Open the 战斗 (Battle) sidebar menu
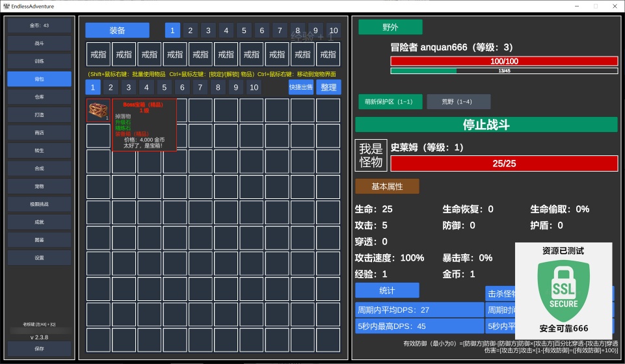 (x=39, y=44)
